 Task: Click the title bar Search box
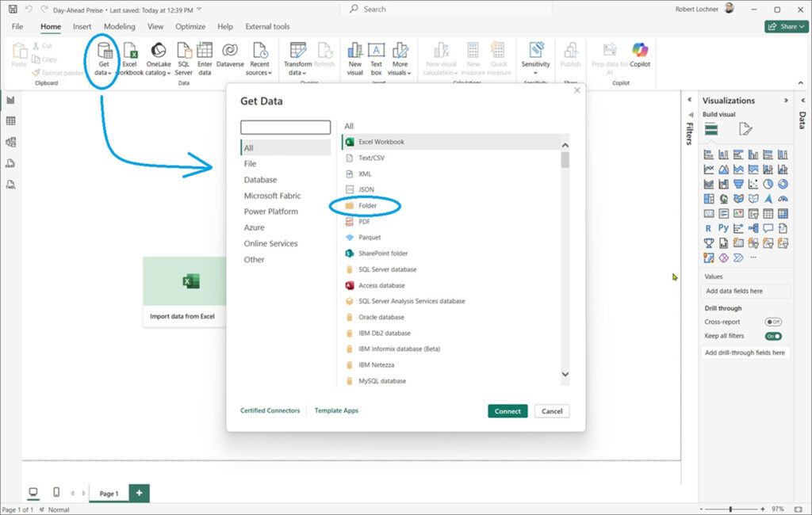point(446,9)
